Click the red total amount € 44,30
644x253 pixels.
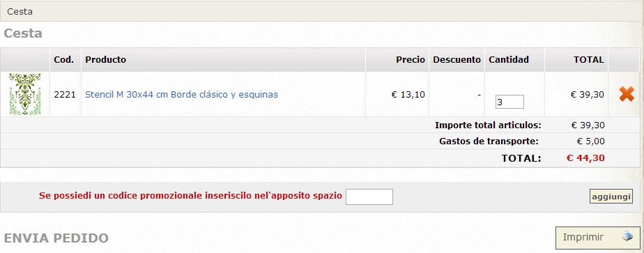(585, 158)
